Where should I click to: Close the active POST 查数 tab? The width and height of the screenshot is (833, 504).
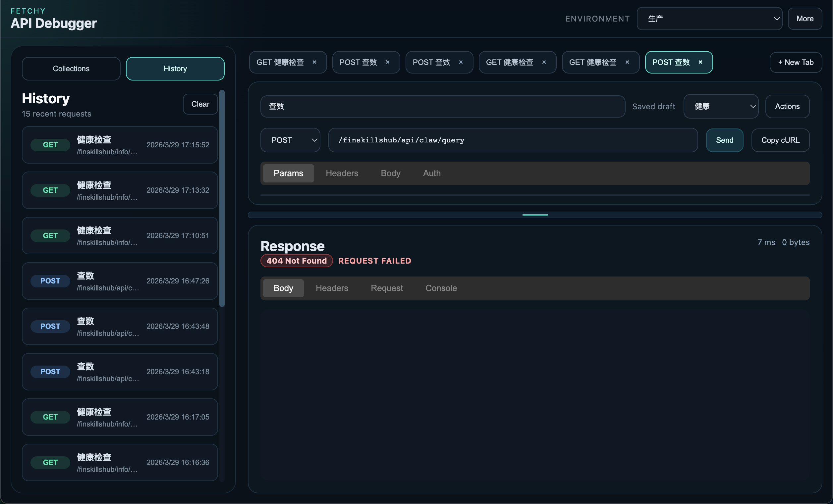pos(700,62)
